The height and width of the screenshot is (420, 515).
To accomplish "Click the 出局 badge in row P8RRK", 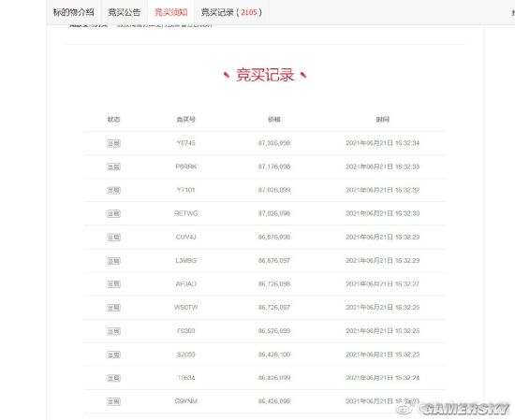I will [x=113, y=167].
